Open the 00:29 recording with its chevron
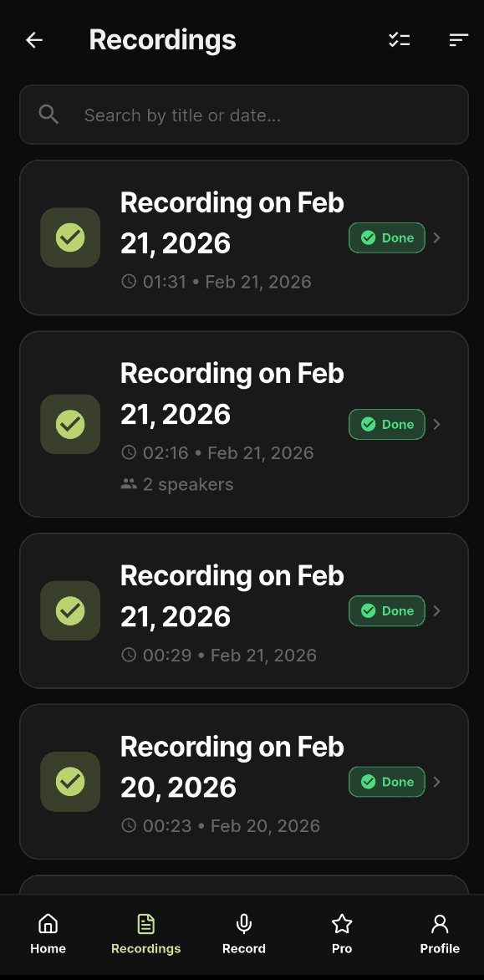The width and height of the screenshot is (484, 980). 436,610
